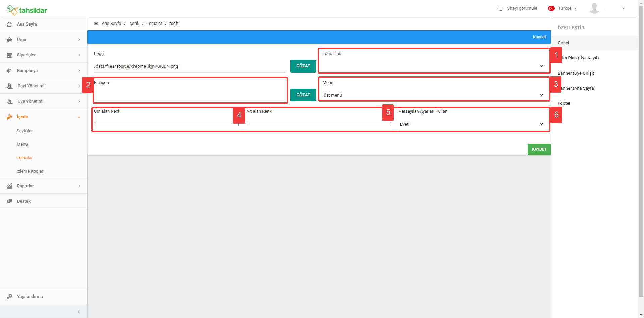Click the ÖZELLEŞTİR panel heading
This screenshot has width=644, height=318.
point(571,28)
